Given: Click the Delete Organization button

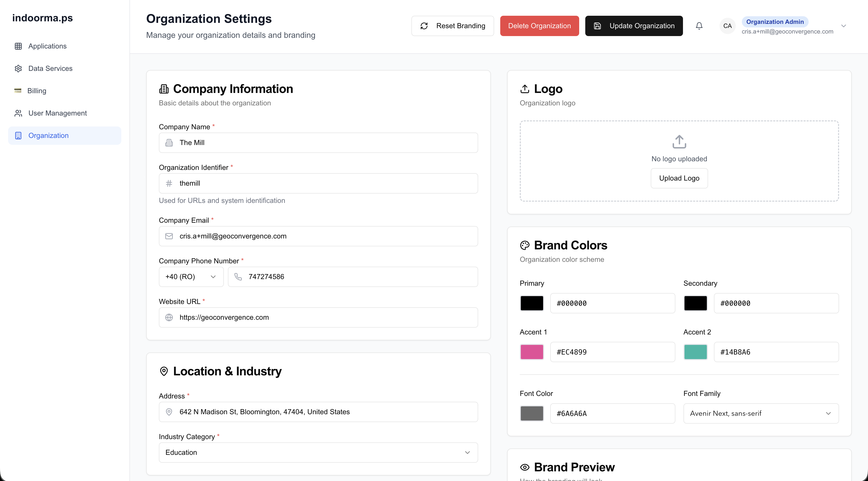Looking at the screenshot, I should (540, 26).
